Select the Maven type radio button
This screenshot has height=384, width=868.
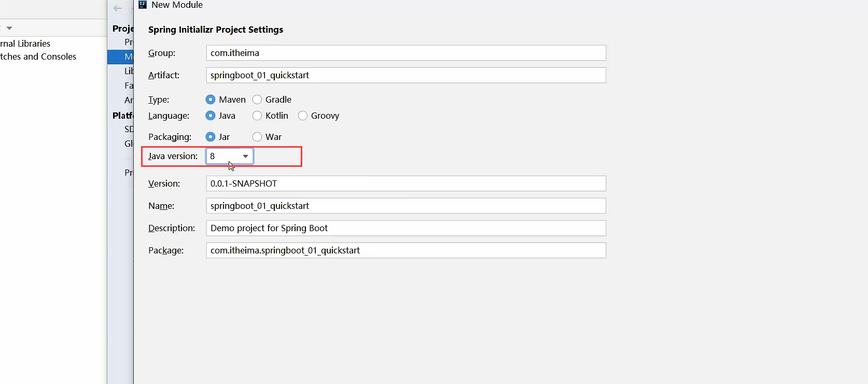(x=211, y=99)
